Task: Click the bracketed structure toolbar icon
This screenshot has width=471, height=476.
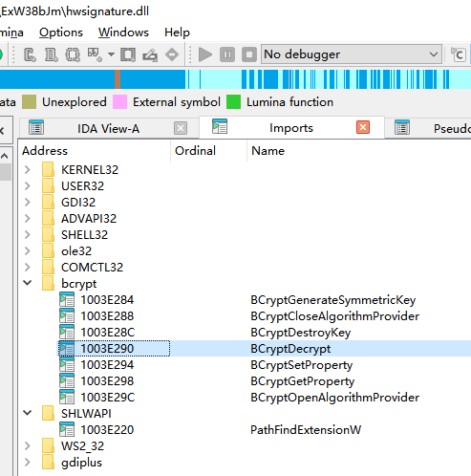Action: [x=73, y=54]
